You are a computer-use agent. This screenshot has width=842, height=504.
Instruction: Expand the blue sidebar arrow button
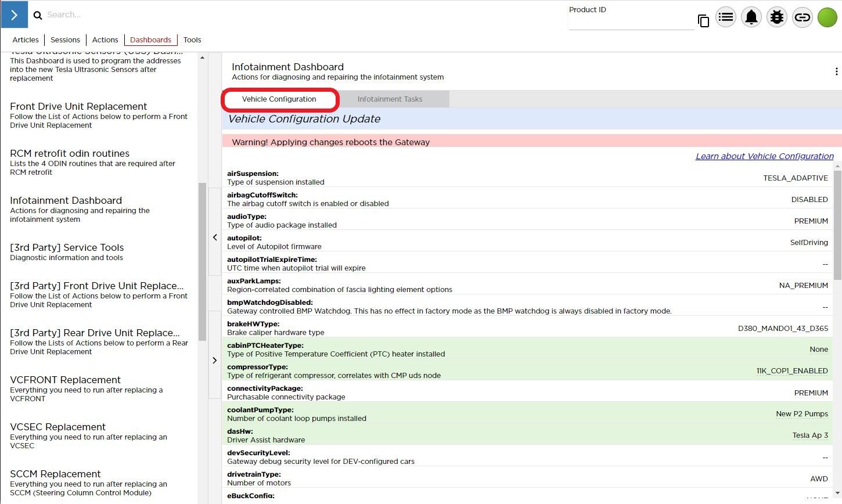(x=14, y=15)
